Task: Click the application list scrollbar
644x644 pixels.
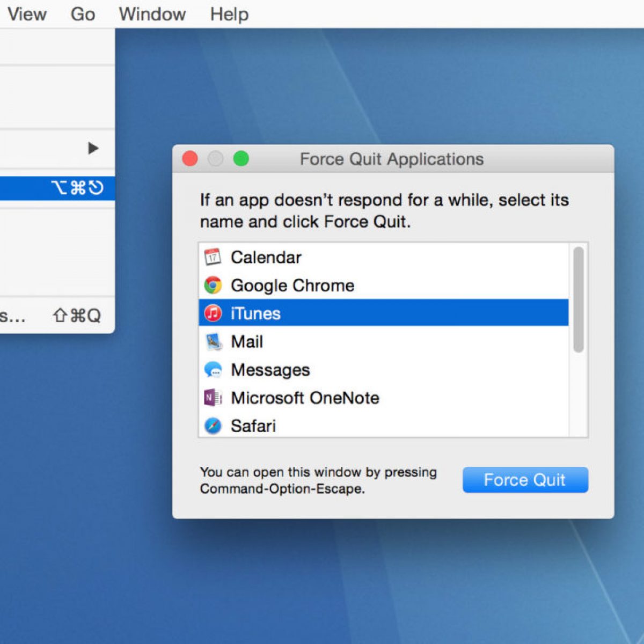Action: click(x=578, y=299)
